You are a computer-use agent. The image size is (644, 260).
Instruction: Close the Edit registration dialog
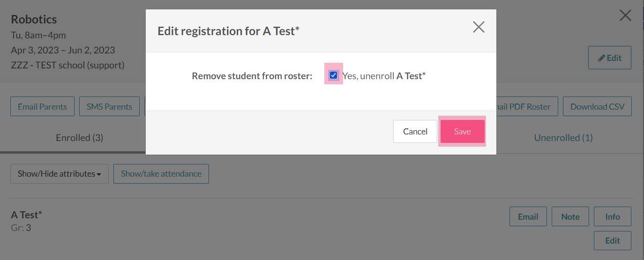pos(478,27)
